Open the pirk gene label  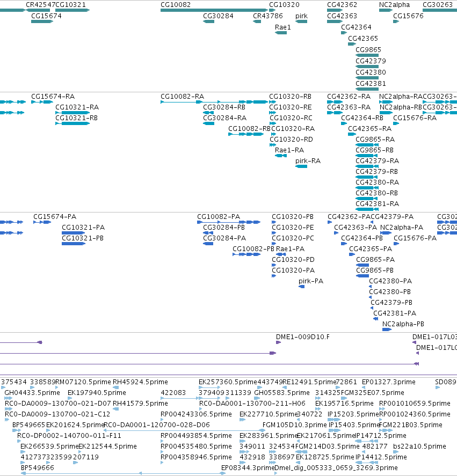[x=301, y=16]
